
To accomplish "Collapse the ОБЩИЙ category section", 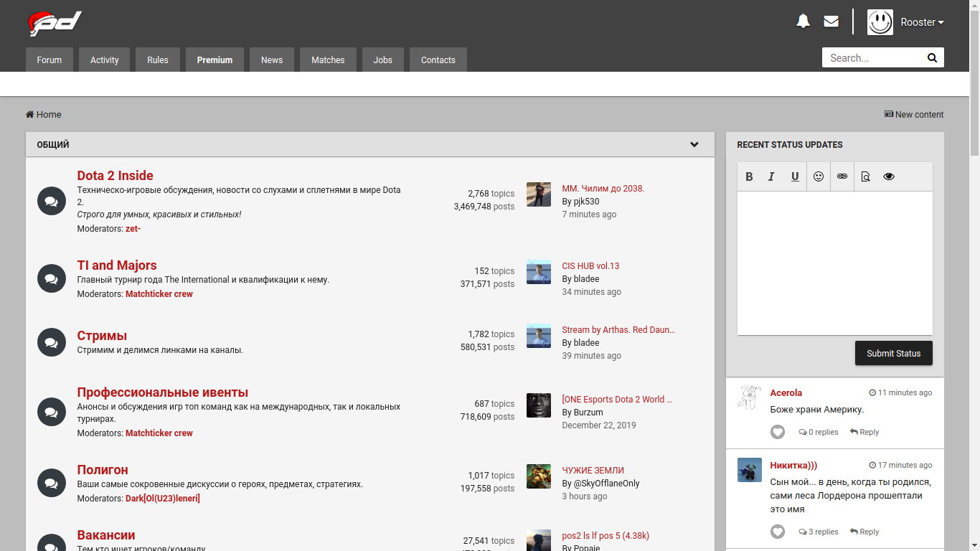I will [x=694, y=144].
